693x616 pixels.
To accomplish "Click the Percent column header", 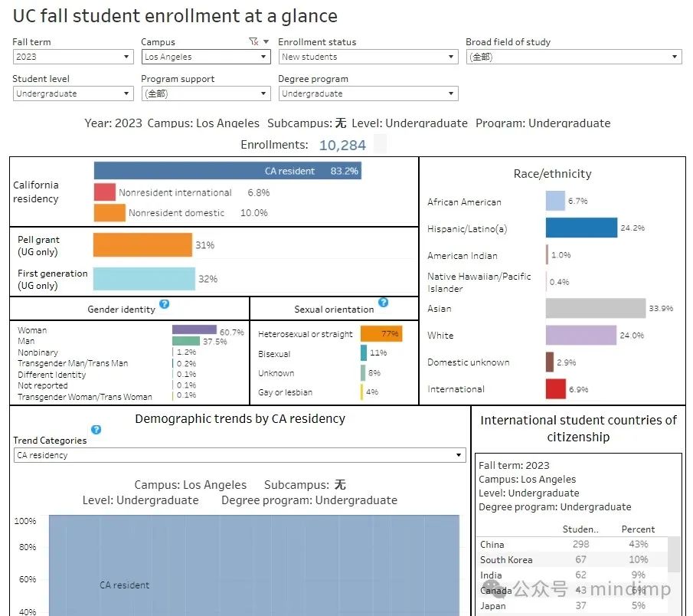I will (x=638, y=529).
